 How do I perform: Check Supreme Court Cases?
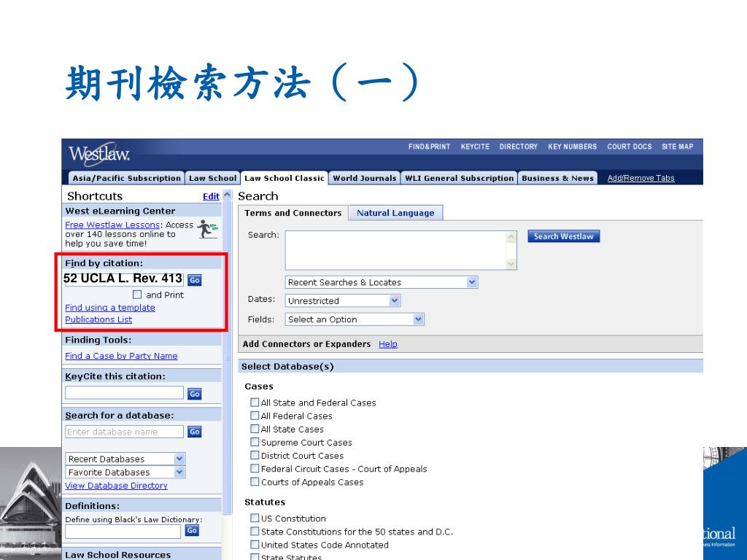coord(255,442)
